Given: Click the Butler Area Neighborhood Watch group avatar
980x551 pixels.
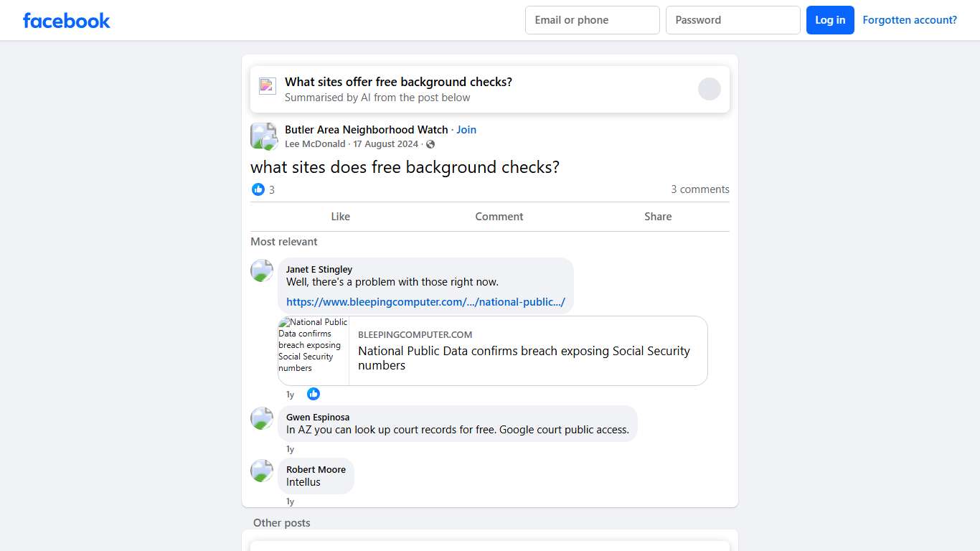Looking at the screenshot, I should click(263, 136).
